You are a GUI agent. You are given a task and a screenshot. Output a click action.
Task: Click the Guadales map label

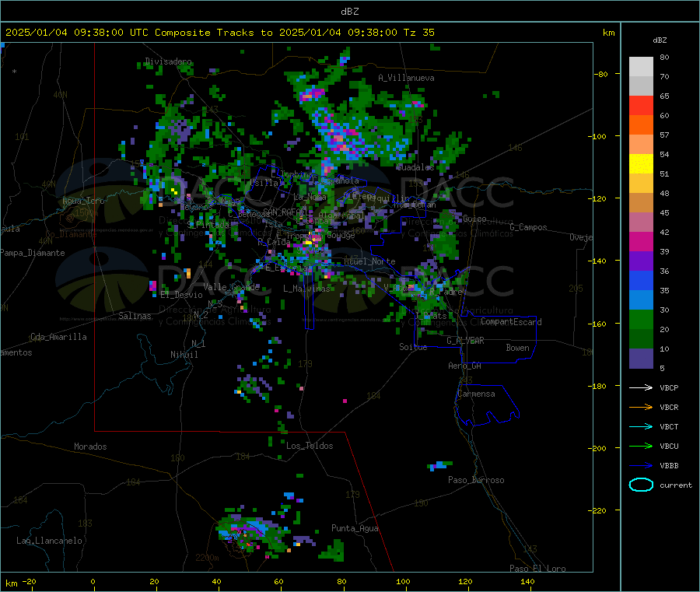point(415,167)
